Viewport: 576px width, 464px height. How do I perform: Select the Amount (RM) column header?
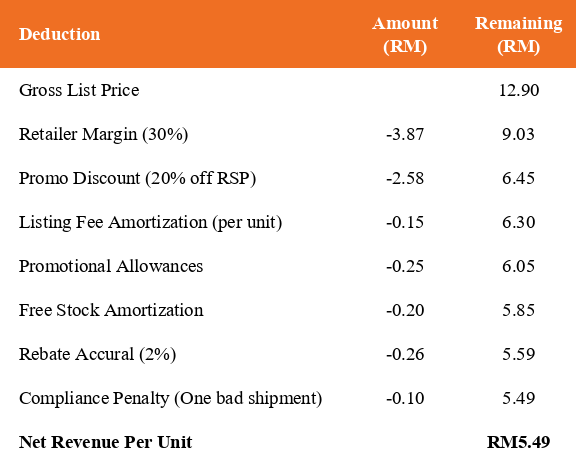[405, 35]
